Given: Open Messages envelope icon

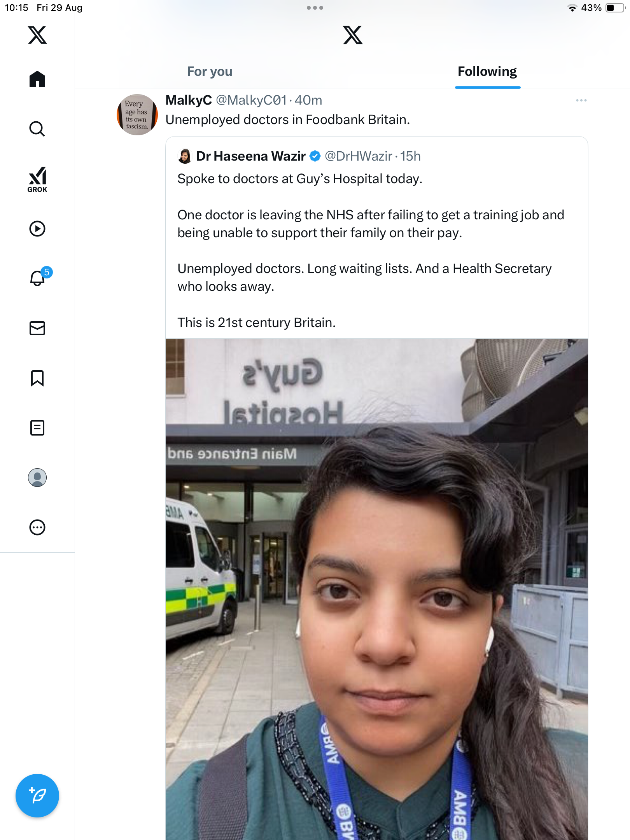Looking at the screenshot, I should [37, 328].
